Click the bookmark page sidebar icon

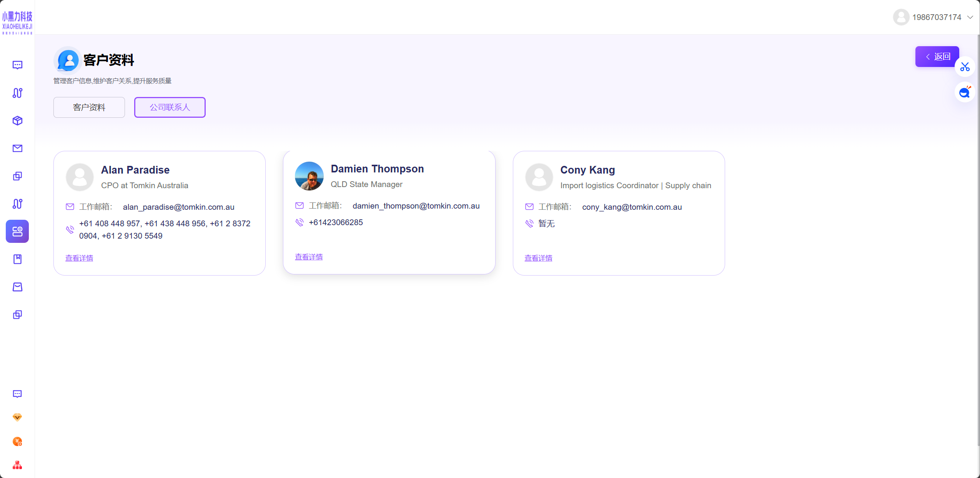coord(17,259)
